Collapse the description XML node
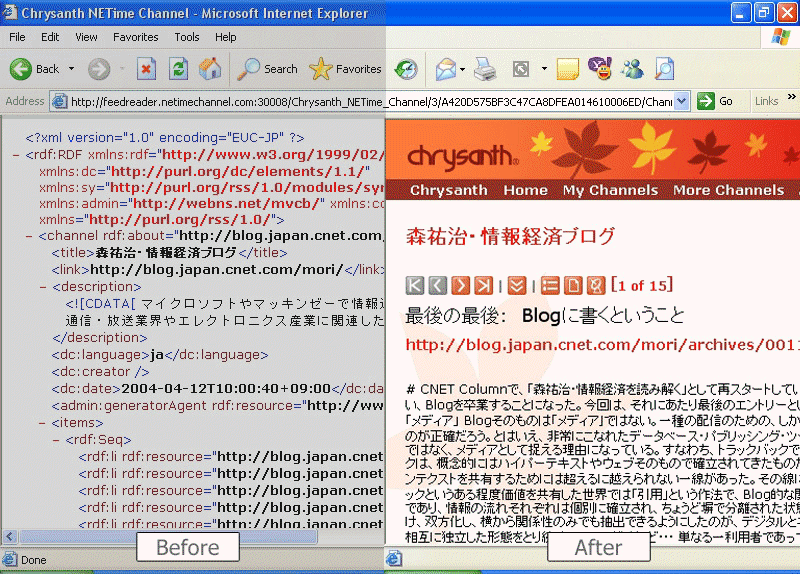 pos(42,287)
